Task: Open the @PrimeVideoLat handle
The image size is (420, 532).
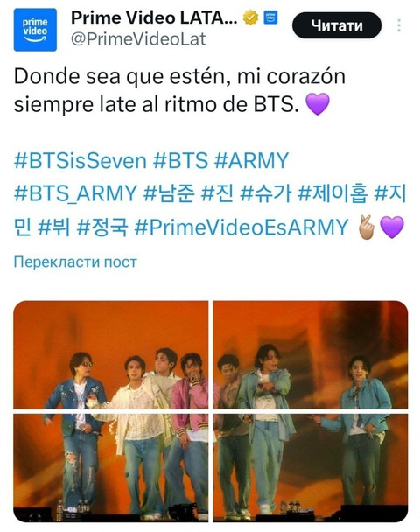Action: [x=138, y=39]
